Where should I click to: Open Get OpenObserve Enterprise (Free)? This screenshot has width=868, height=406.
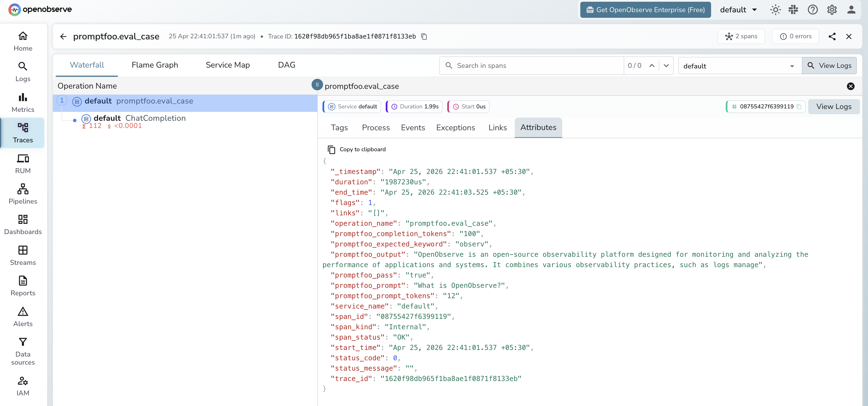point(645,10)
